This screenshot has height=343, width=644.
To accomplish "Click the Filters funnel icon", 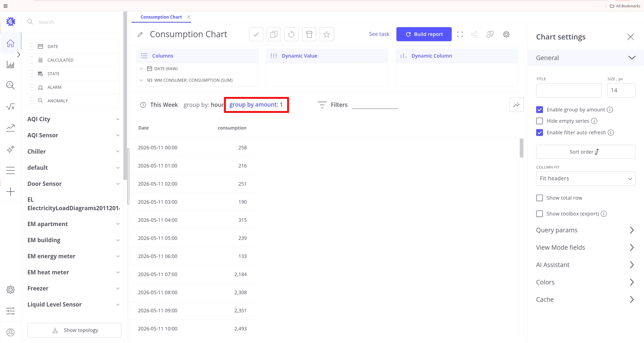I will tap(322, 105).
